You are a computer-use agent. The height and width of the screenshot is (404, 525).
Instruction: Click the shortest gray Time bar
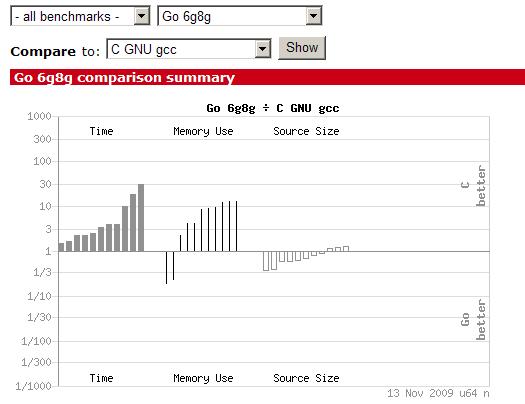point(61,247)
